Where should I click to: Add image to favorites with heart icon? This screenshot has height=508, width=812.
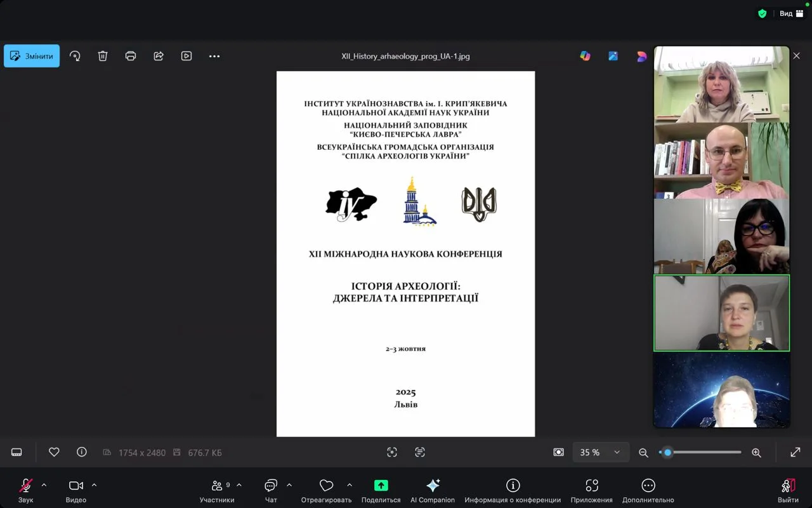[x=54, y=452]
